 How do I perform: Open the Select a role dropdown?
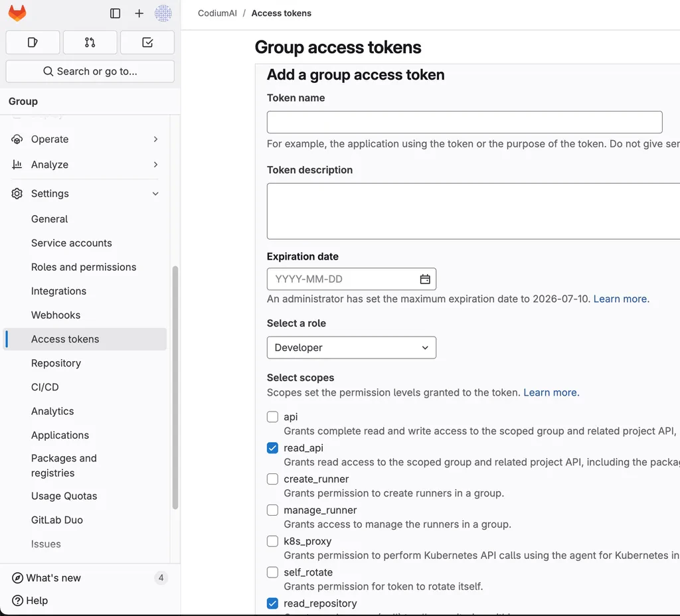[x=351, y=347]
